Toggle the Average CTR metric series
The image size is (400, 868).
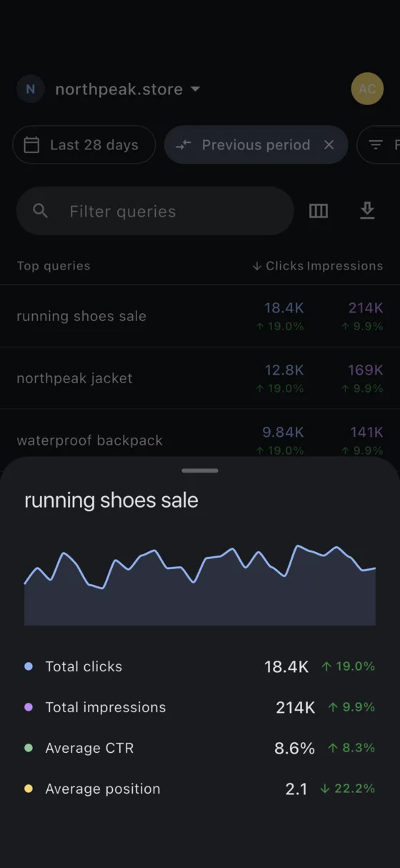200,748
